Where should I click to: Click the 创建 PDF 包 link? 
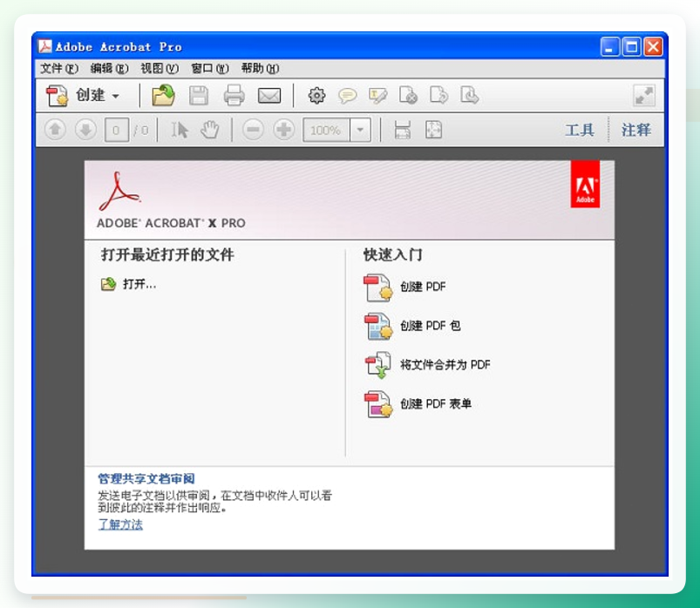tap(431, 326)
